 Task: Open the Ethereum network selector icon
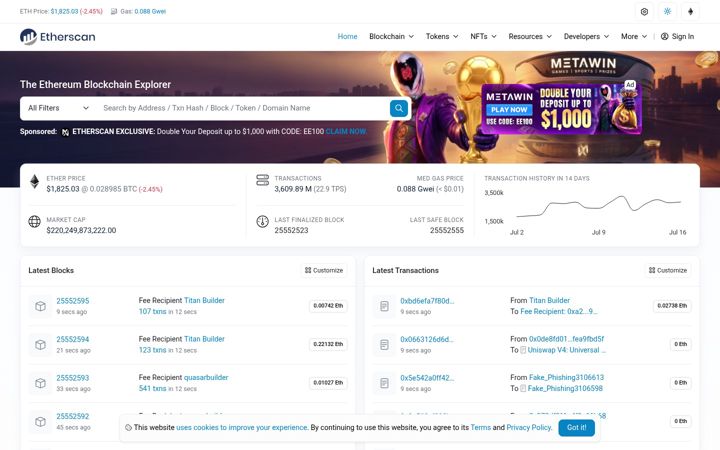point(690,11)
